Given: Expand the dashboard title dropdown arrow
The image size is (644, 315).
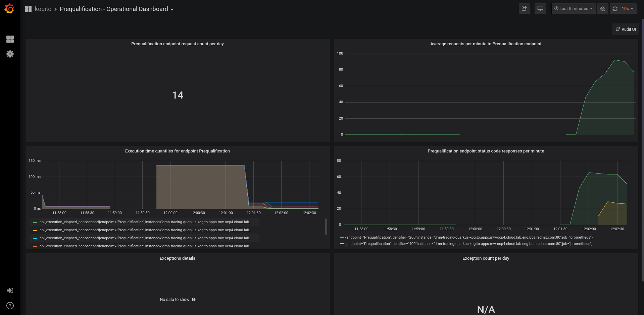Looking at the screenshot, I should pos(172,10).
